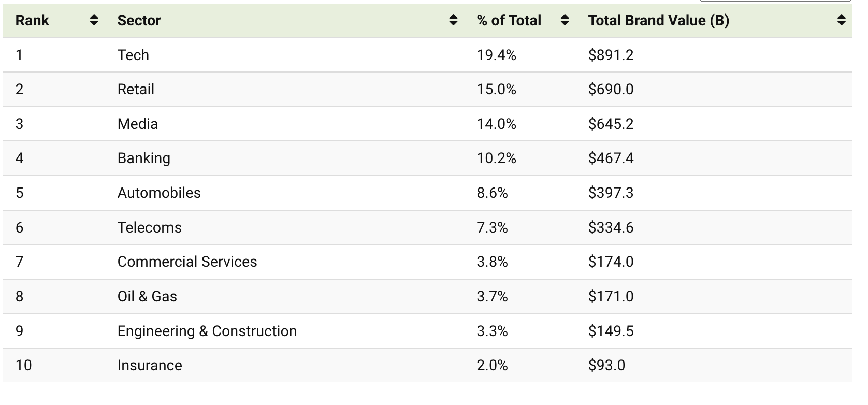Click the $891.2 brand value cell
Image resolution: width=868 pixels, height=405 pixels.
611,55
